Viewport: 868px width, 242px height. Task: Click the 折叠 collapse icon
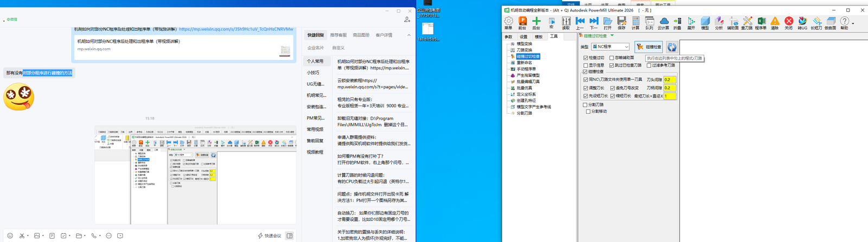coord(677,22)
